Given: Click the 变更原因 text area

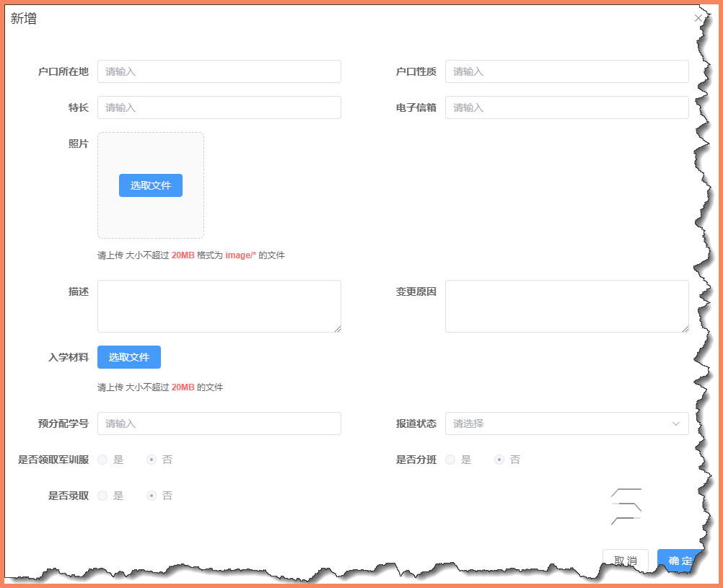Looking at the screenshot, I should (566, 306).
